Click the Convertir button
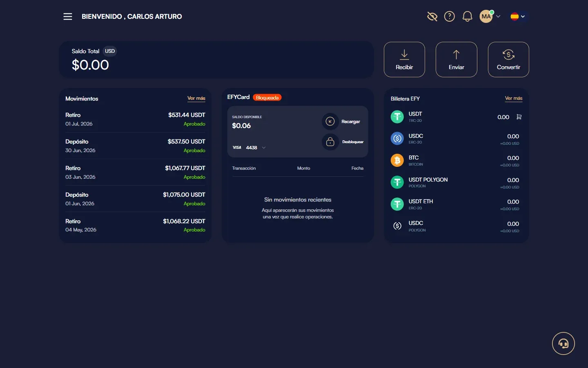The image size is (588, 368). [x=508, y=59]
